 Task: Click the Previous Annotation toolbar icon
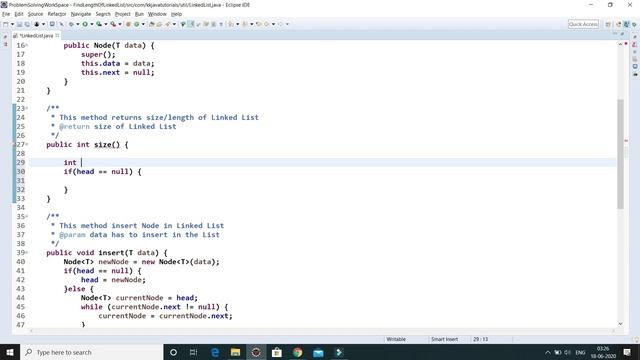coord(245,24)
